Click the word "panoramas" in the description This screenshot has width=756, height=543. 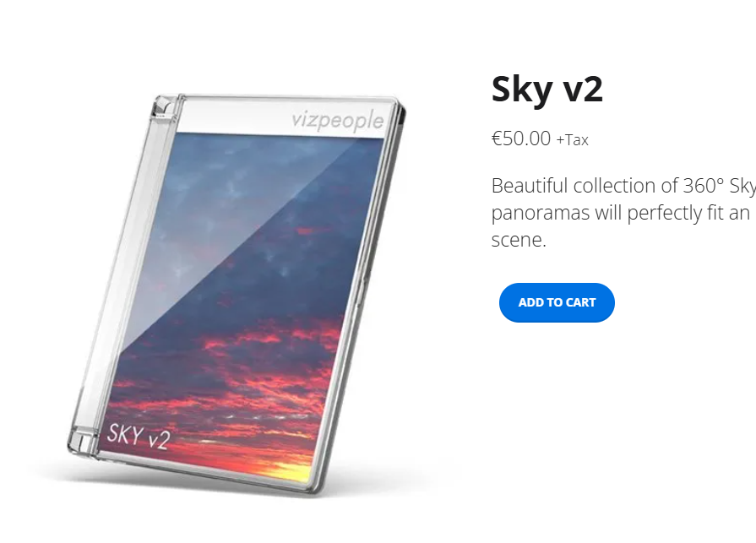coord(541,214)
